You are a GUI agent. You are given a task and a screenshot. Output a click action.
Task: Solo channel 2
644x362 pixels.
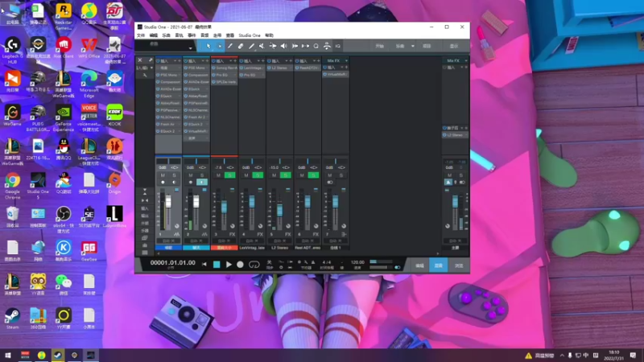(x=202, y=175)
